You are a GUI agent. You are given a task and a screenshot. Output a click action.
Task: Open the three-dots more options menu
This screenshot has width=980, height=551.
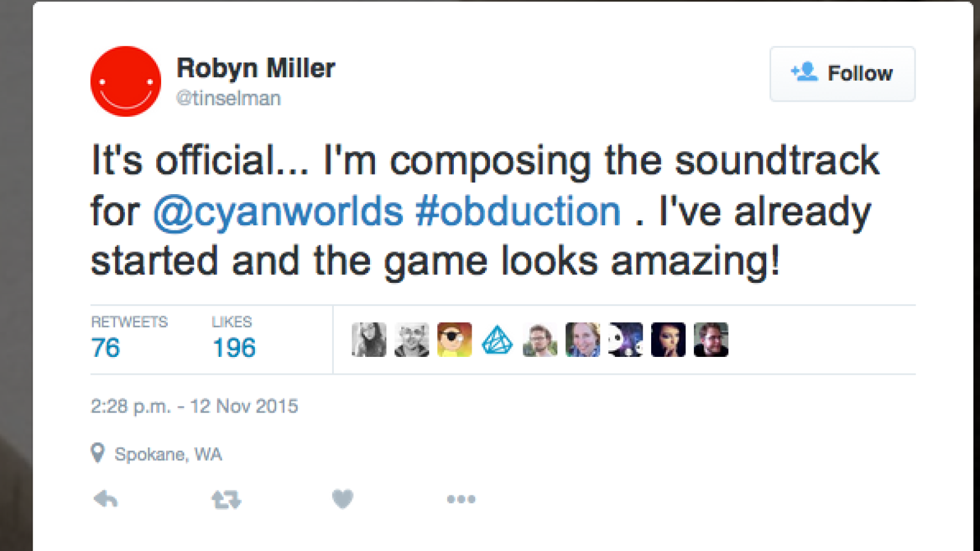tap(461, 500)
